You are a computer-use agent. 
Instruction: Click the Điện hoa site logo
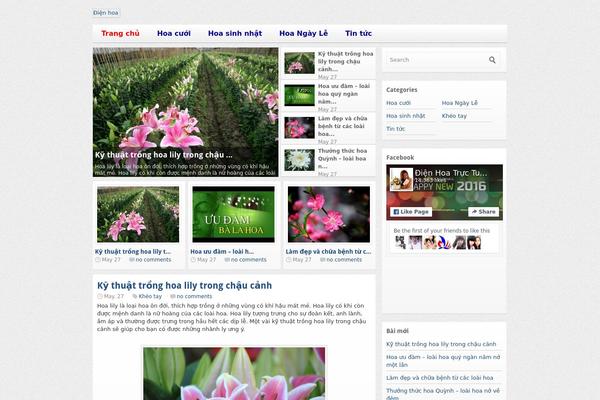click(106, 13)
